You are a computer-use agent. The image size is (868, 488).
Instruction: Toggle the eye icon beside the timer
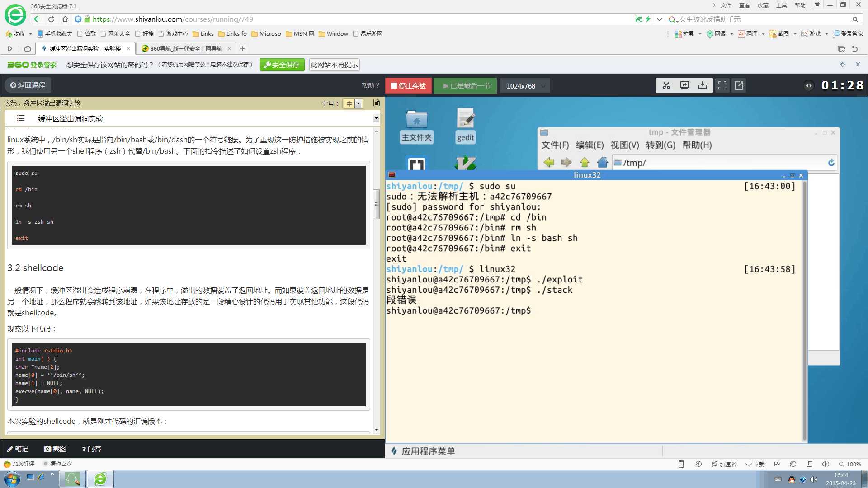point(809,85)
